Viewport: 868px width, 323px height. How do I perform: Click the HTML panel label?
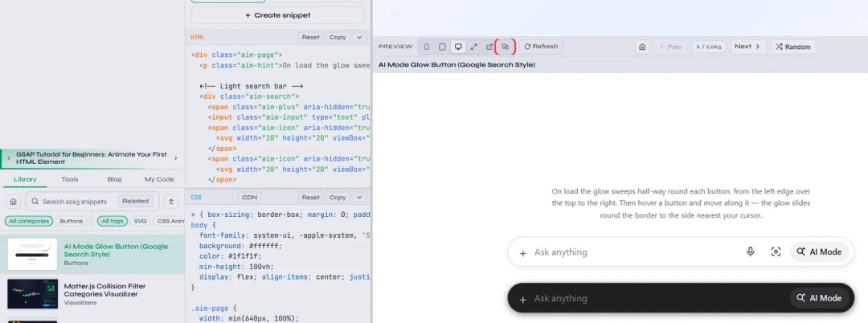pyautogui.click(x=198, y=38)
